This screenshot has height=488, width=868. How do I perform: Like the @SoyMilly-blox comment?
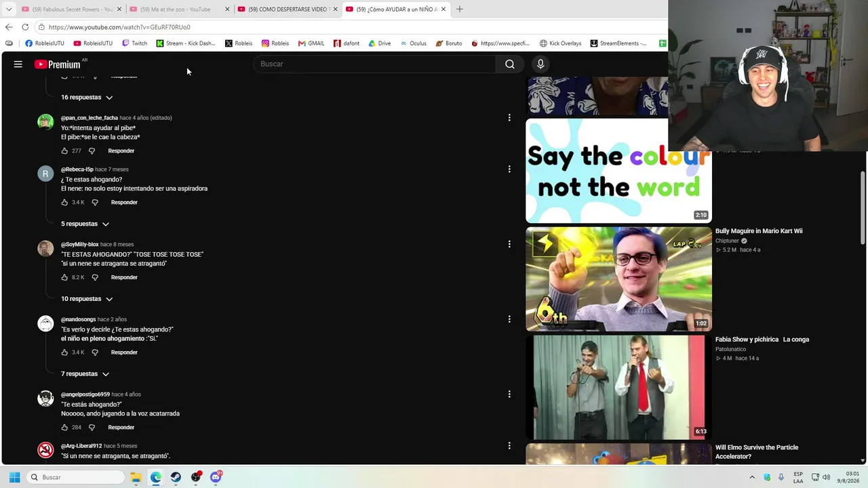pos(64,277)
